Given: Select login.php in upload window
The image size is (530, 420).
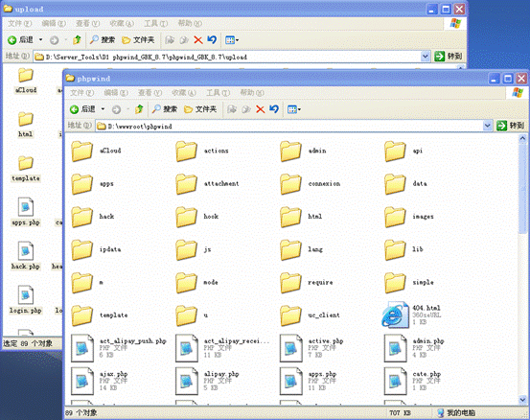Looking at the screenshot, I should pyautogui.click(x=26, y=300).
